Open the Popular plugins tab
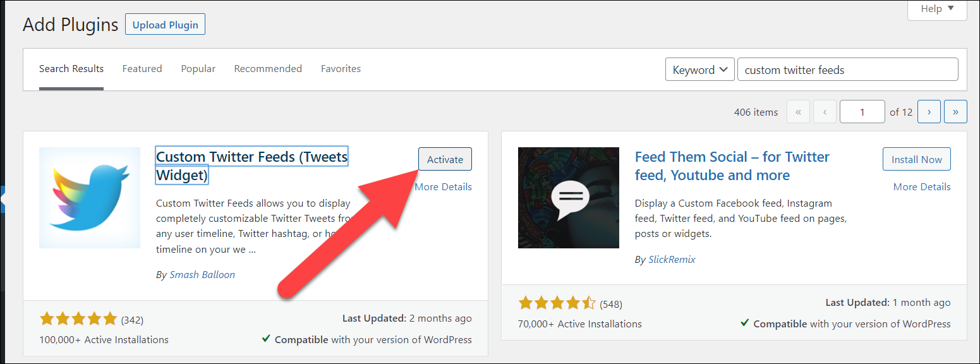 coord(198,68)
